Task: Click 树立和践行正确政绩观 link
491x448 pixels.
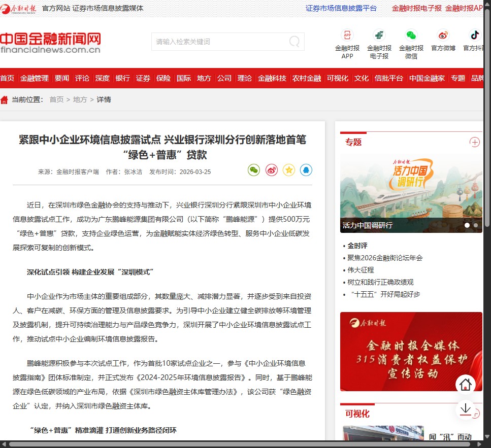Action: (x=380, y=282)
